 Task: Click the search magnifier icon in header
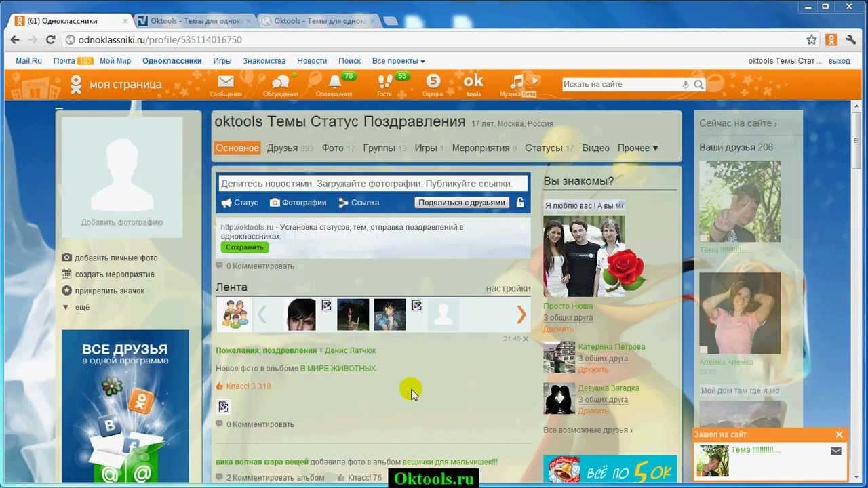pyautogui.click(x=698, y=85)
